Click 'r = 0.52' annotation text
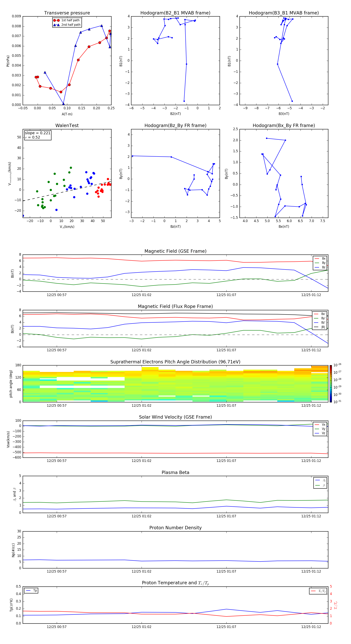Viewport: 351px width, 644px height. 33,137
